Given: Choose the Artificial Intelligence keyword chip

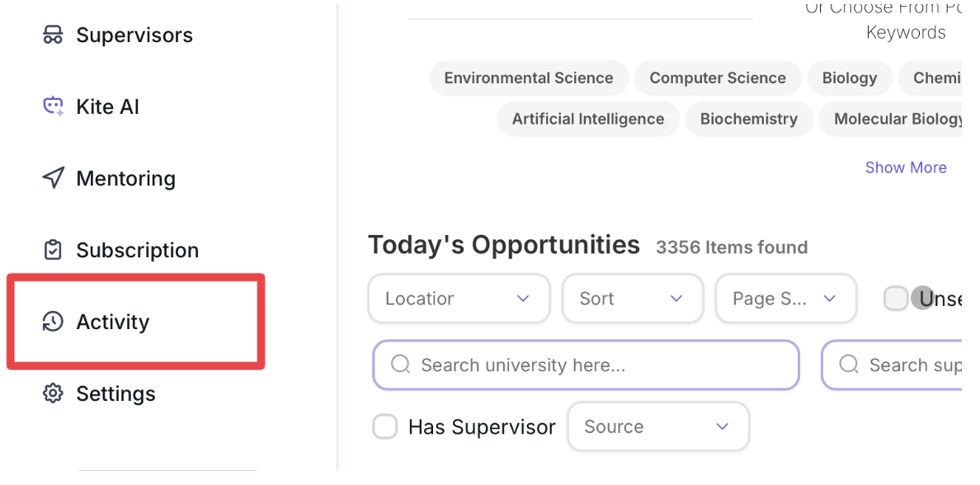Looking at the screenshot, I should [x=587, y=119].
